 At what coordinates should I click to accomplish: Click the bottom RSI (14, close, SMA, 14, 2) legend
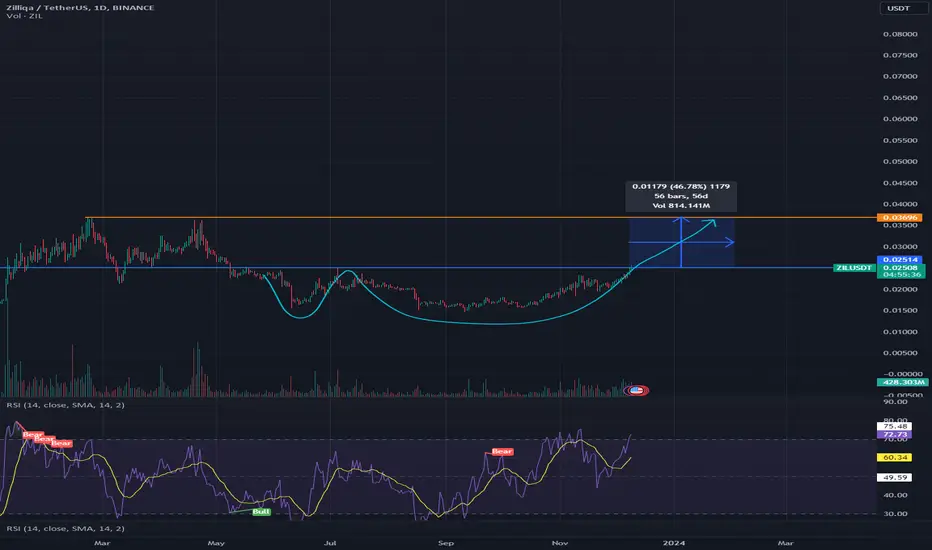click(x=65, y=529)
